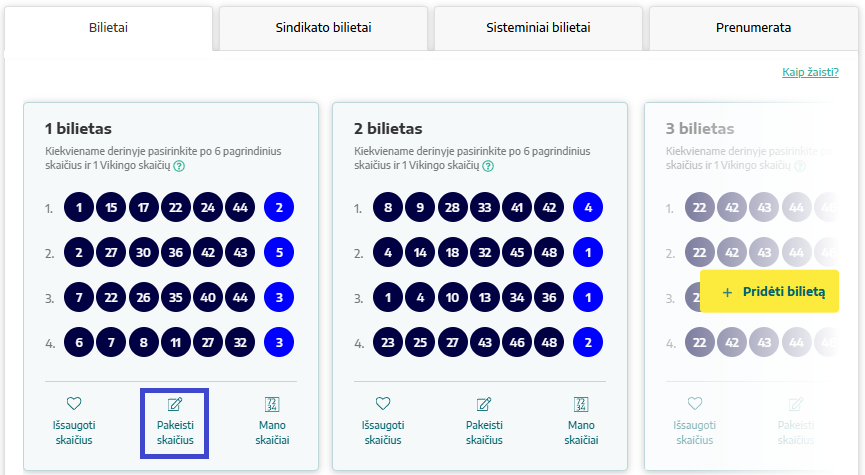Screen dimensions: 865x475
Task: Open the Sisteminiai bilietai tab
Action: 538,28
